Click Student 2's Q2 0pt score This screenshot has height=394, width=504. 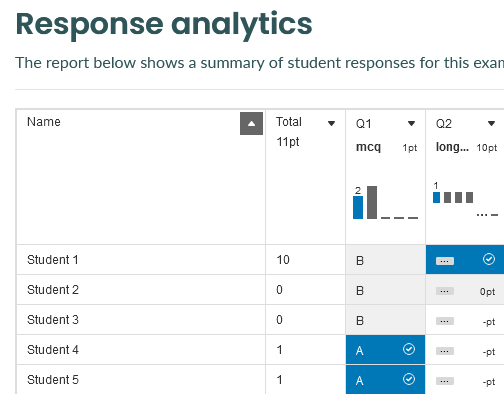coord(487,292)
